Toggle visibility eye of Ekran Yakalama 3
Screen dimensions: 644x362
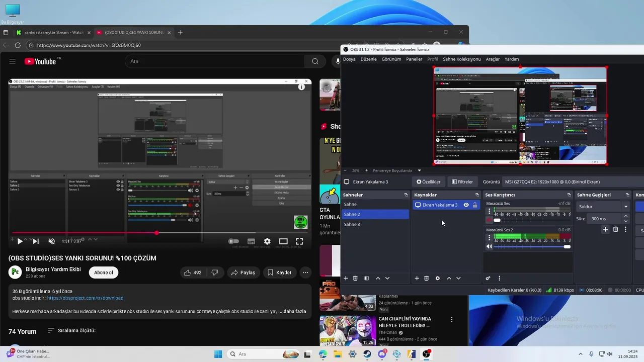(466, 205)
